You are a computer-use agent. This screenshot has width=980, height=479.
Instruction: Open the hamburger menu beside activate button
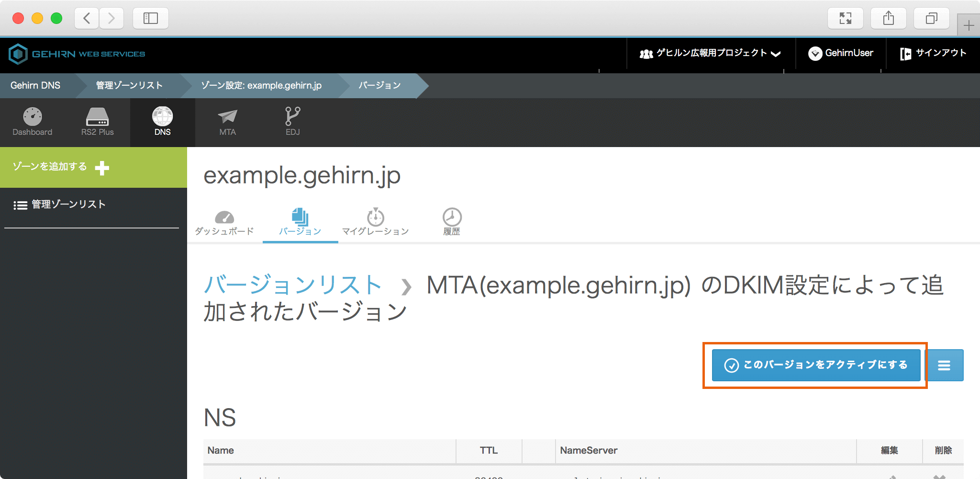pyautogui.click(x=944, y=365)
